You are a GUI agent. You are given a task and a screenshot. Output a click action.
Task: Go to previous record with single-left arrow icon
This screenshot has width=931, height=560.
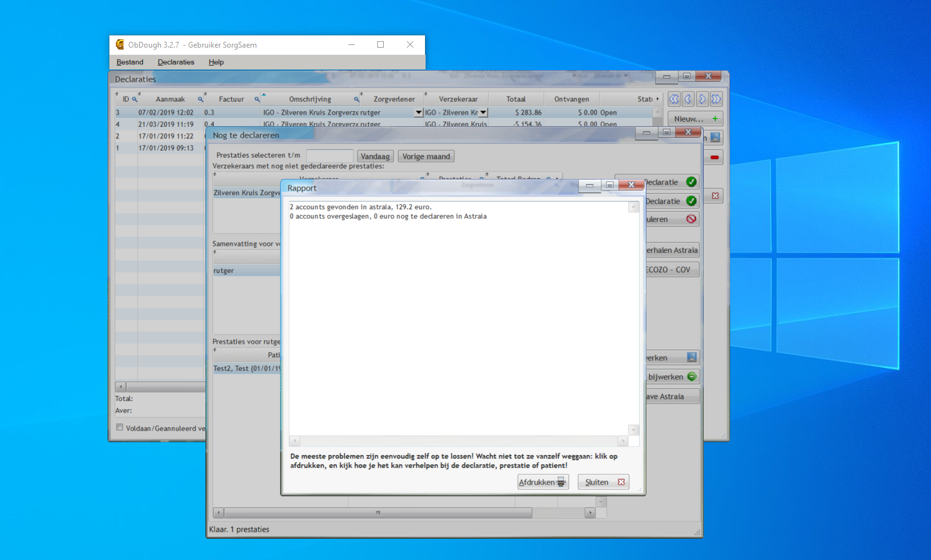pyautogui.click(x=688, y=99)
